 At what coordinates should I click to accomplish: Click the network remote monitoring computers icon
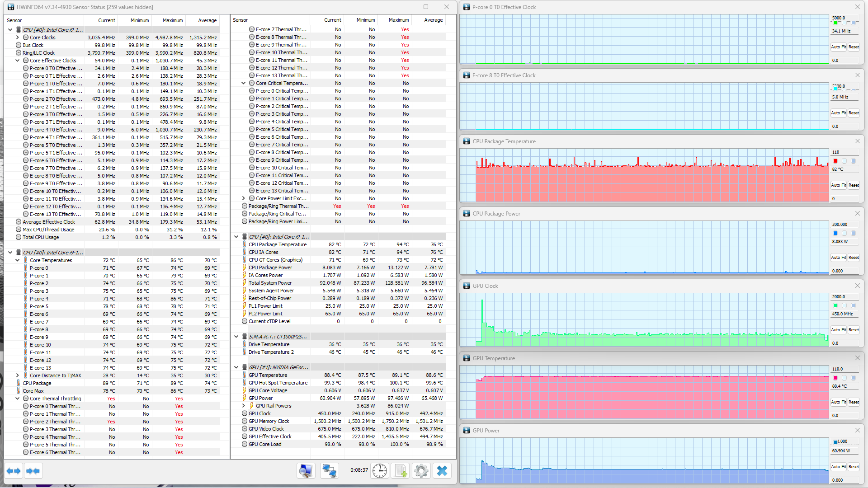coord(329,471)
